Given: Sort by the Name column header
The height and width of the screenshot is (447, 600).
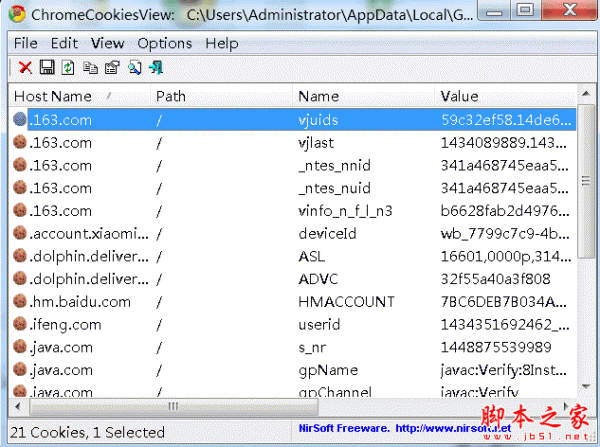Looking at the screenshot, I should coord(318,96).
